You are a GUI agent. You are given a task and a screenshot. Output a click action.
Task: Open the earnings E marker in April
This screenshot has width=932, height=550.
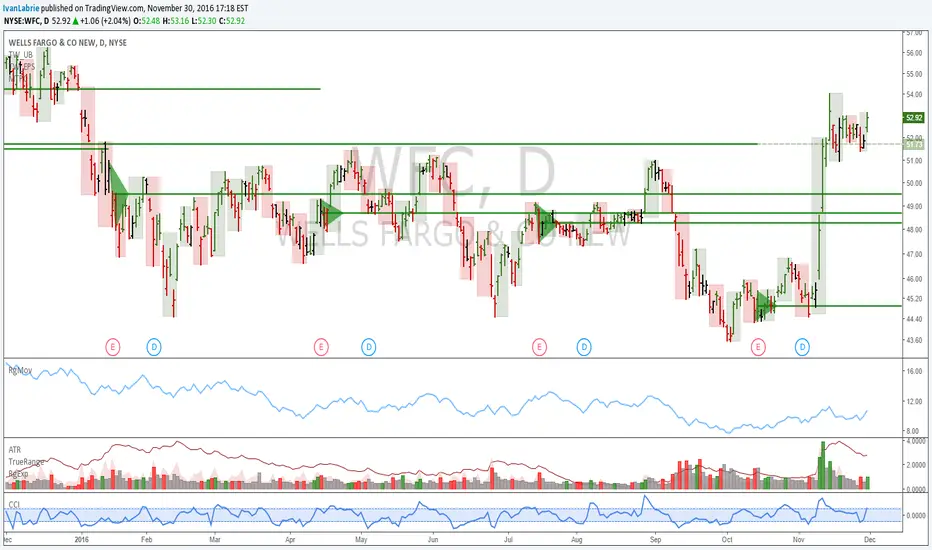(x=321, y=347)
